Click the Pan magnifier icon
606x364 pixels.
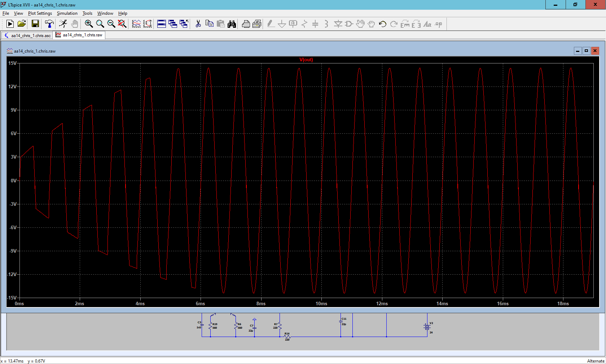pyautogui.click(x=100, y=24)
